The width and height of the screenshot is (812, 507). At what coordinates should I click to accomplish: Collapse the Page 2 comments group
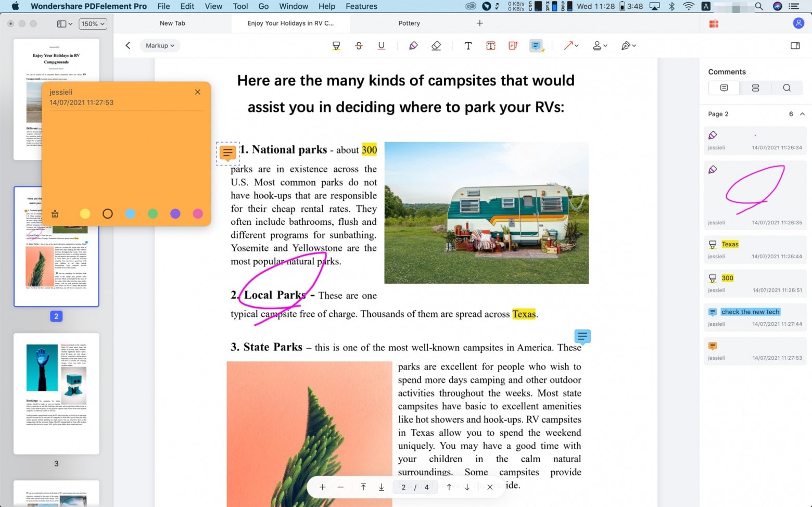(802, 114)
